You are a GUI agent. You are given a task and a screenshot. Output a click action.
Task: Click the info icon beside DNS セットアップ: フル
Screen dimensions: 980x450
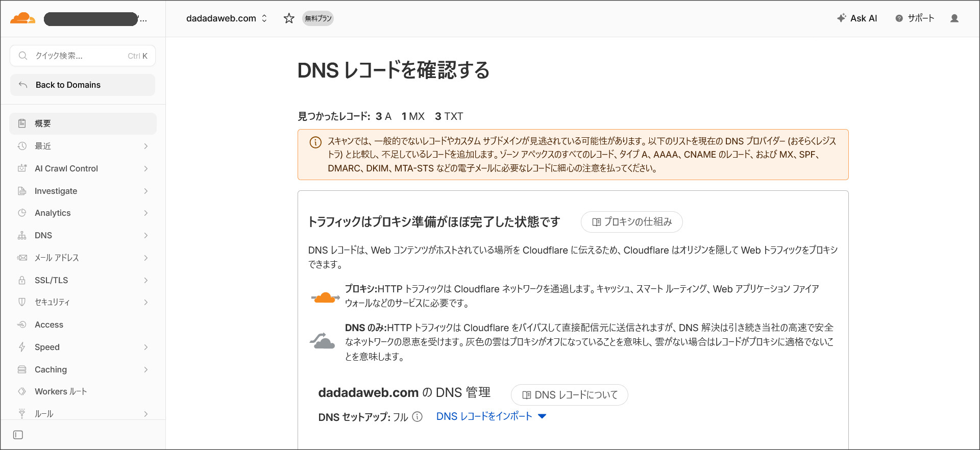pos(417,417)
